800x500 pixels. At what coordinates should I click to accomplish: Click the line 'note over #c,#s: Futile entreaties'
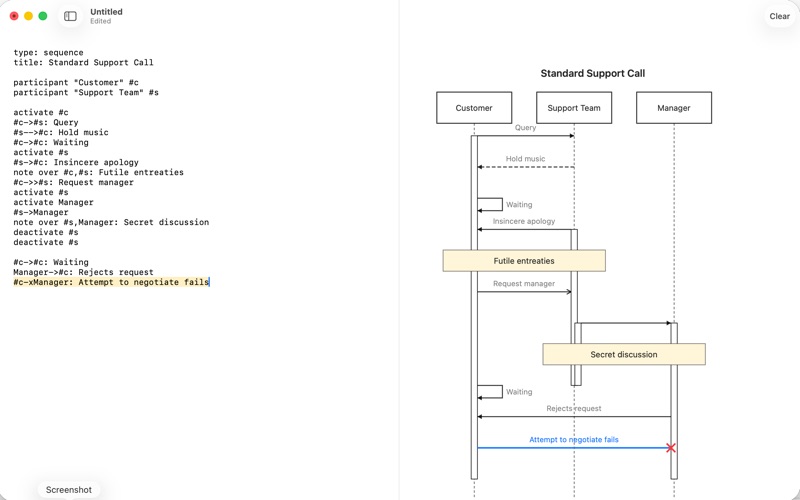click(x=98, y=172)
